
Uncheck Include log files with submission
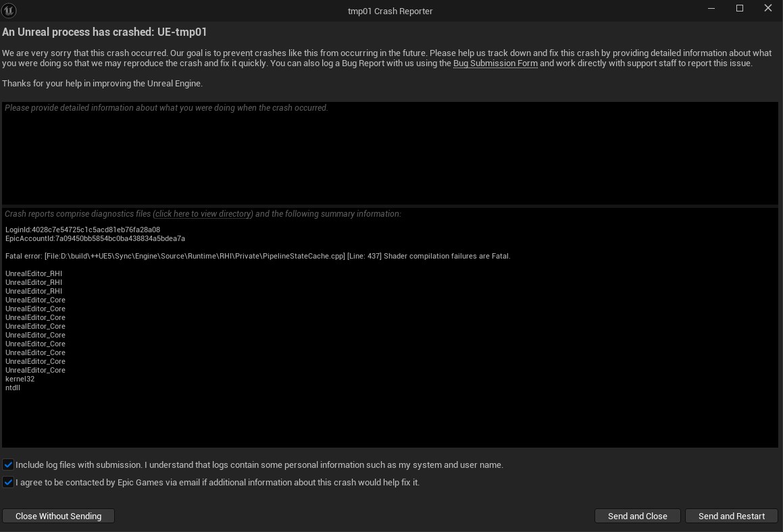coord(8,464)
